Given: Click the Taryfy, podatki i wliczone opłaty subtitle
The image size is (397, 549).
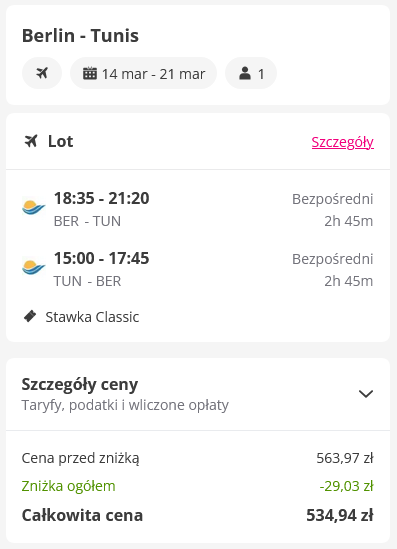Looking at the screenshot, I should tap(125, 405).
